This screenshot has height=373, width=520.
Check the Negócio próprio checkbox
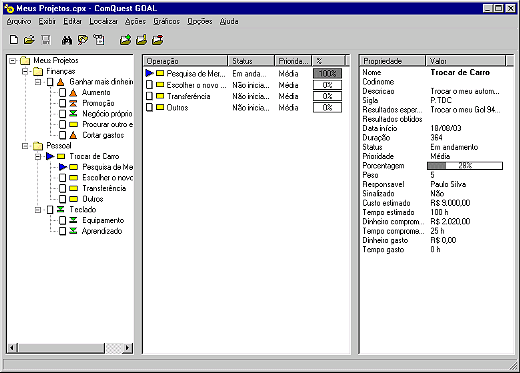tap(62, 114)
